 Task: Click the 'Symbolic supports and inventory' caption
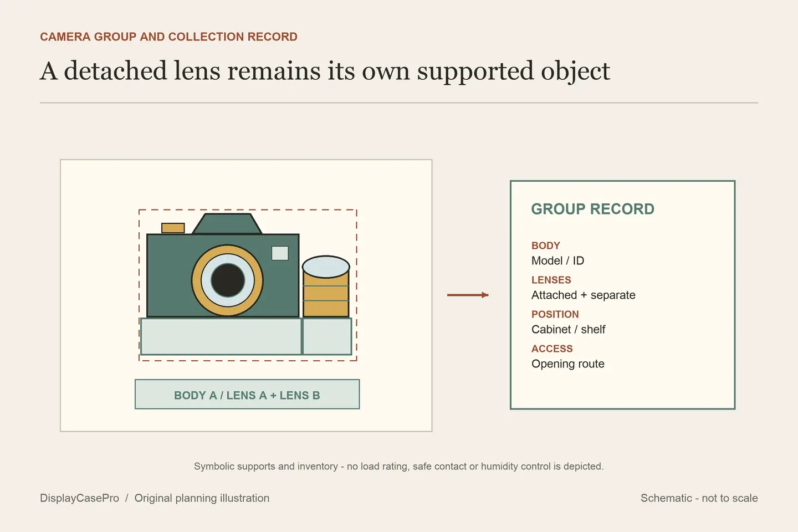[399, 466]
